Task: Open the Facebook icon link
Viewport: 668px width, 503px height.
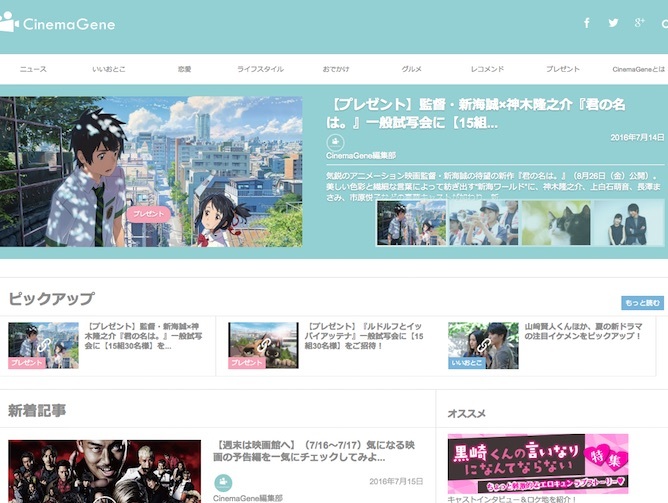Action: (587, 23)
